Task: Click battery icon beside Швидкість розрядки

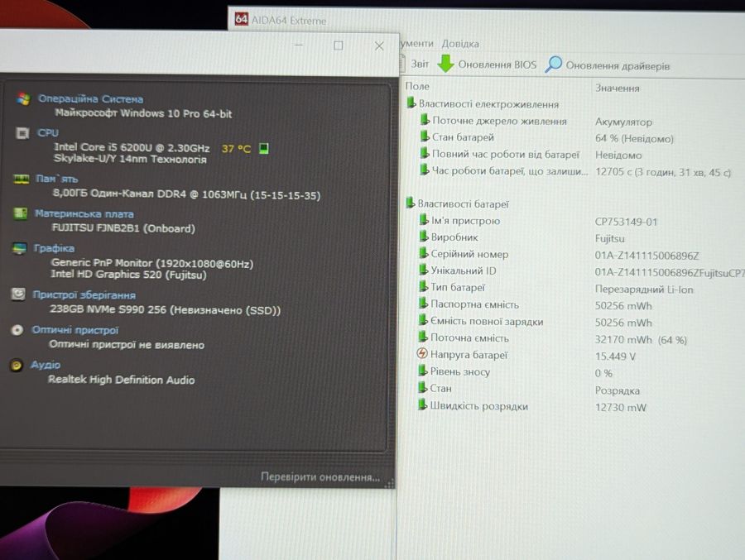Action: [422, 405]
